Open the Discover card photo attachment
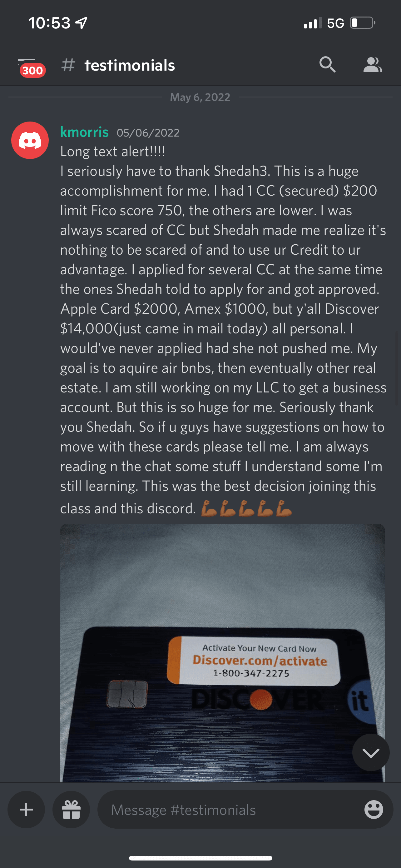Viewport: 401px width, 868px height. click(223, 653)
